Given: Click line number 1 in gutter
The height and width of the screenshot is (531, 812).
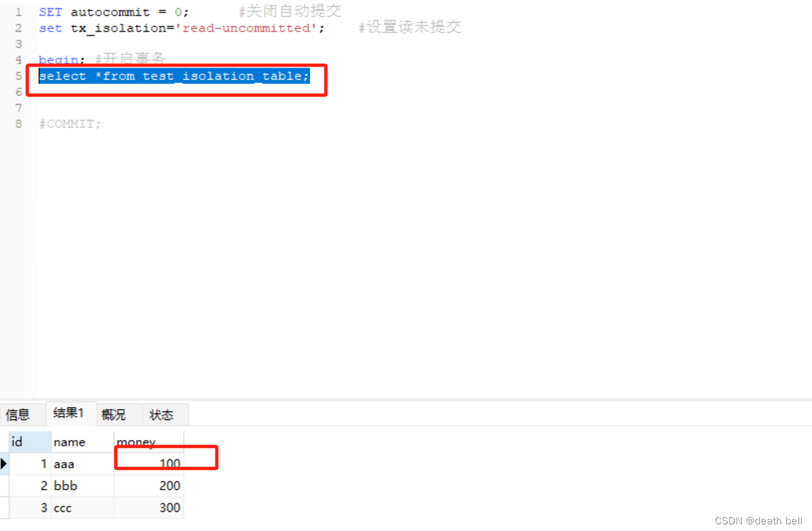Looking at the screenshot, I should point(19,12).
